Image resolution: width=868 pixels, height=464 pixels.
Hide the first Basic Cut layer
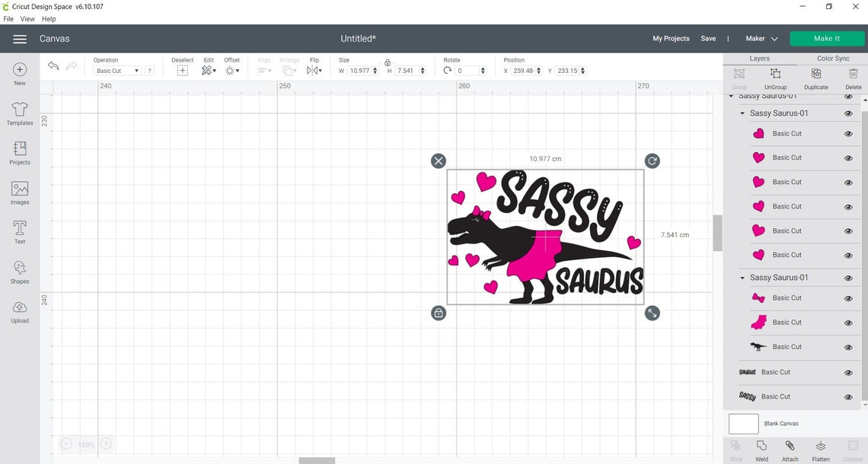coord(848,133)
